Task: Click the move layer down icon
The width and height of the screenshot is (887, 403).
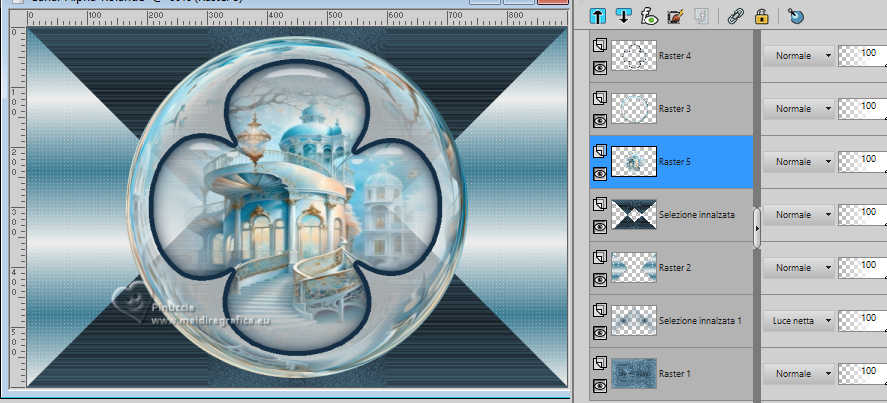Action: [x=623, y=16]
